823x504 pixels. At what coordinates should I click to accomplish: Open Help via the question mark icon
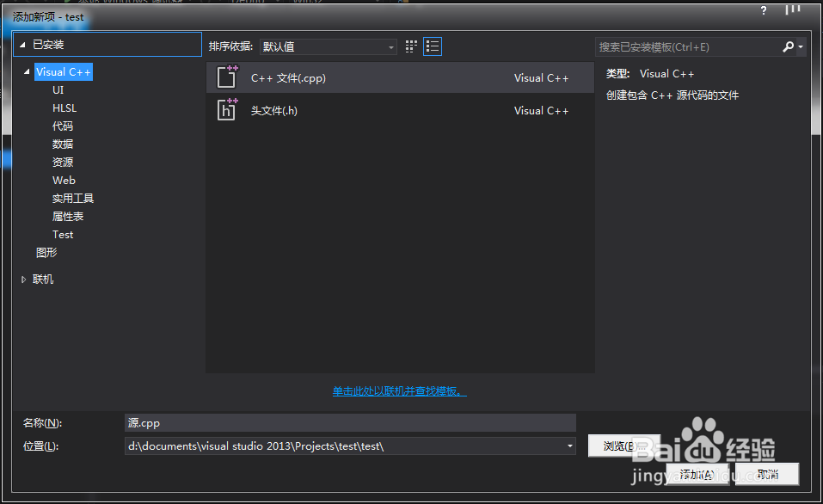764,11
